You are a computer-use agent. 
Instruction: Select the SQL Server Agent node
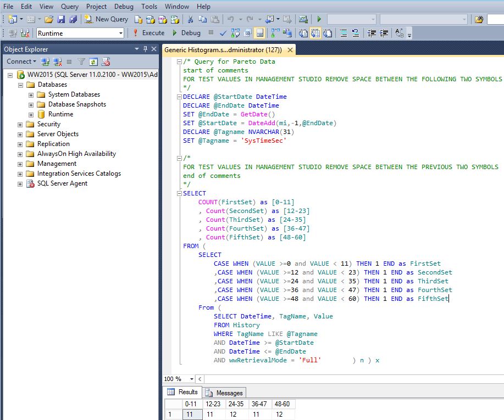pos(62,183)
